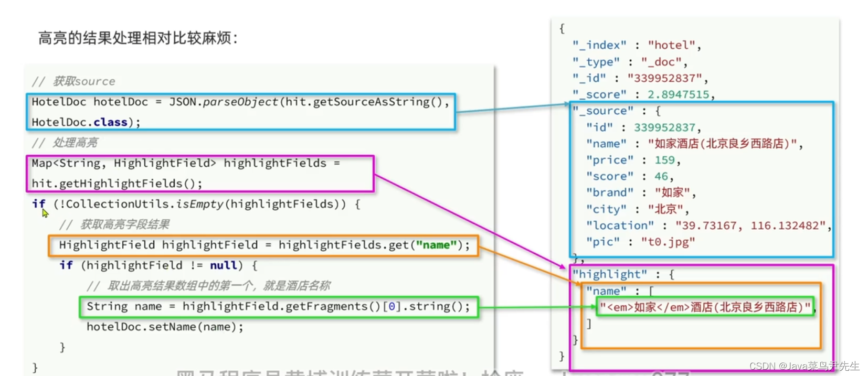The height and width of the screenshot is (376, 868).
Task: Click the "_index" : "hotel" JSON line
Action: point(637,45)
